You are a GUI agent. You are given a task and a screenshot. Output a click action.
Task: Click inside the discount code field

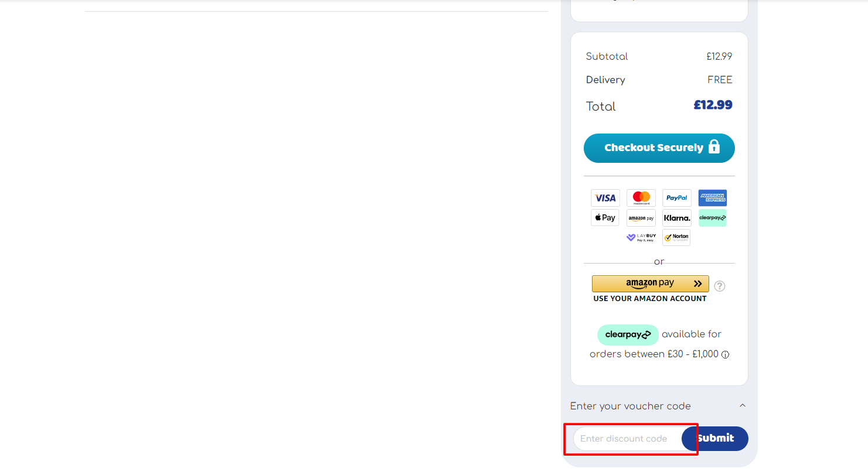tap(627, 438)
